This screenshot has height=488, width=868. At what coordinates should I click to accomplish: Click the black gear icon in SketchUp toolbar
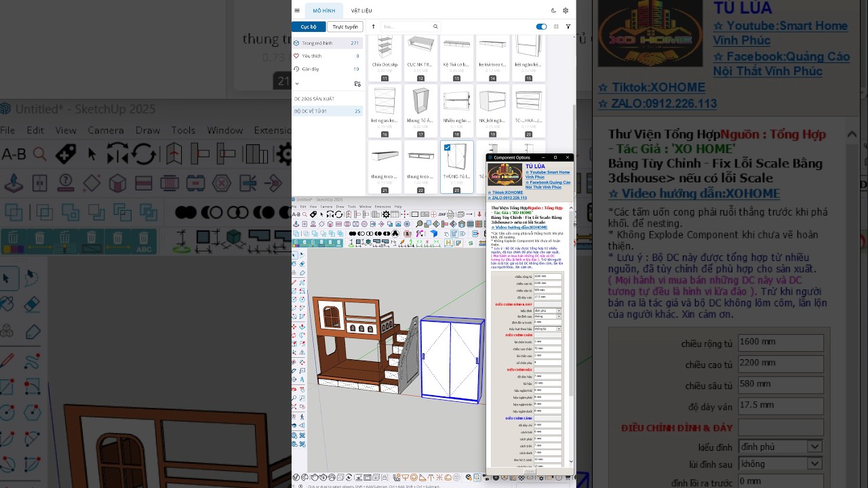click(x=386, y=214)
